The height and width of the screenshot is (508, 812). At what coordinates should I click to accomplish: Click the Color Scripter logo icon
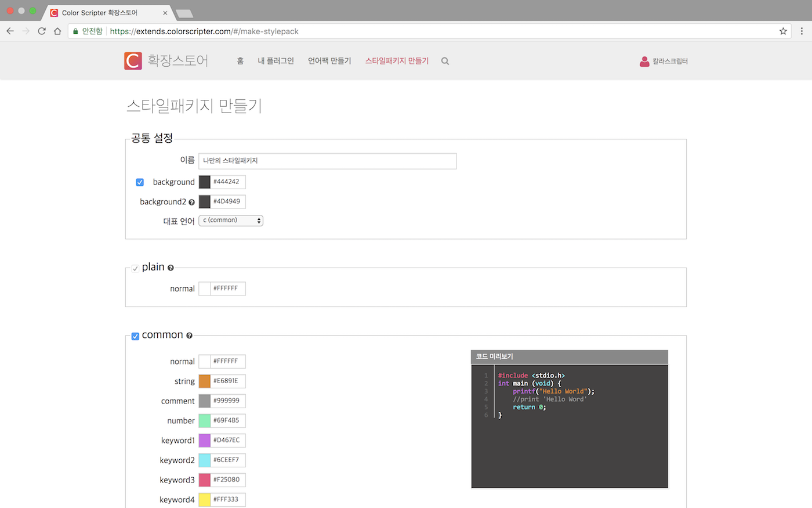click(133, 61)
